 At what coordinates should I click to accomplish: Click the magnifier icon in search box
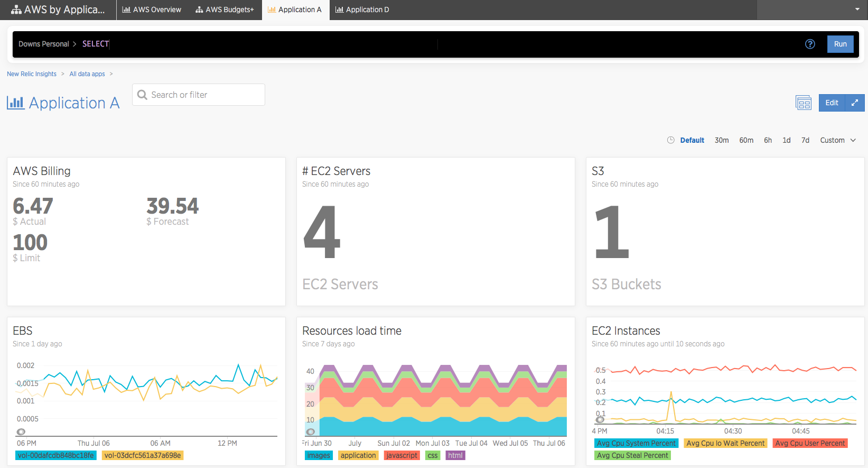[x=142, y=95]
